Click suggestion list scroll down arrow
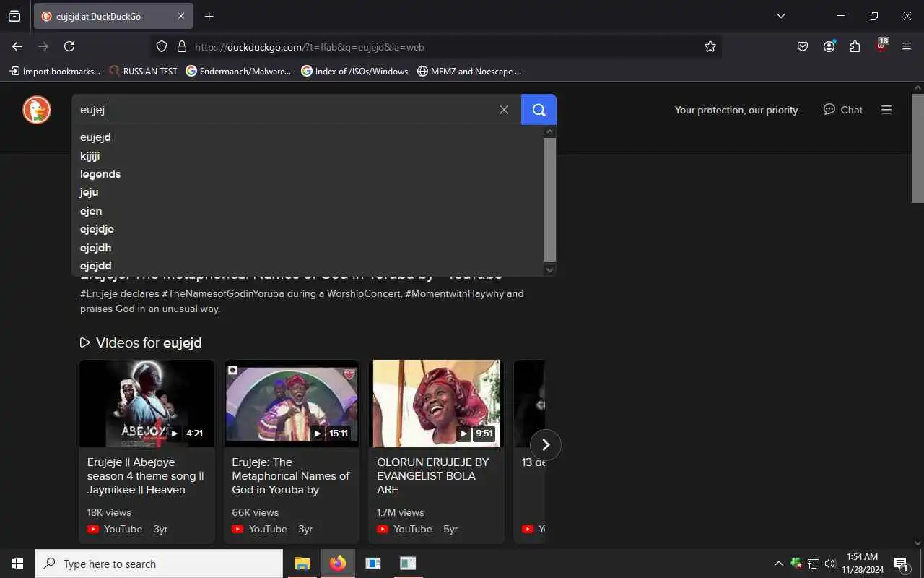Screen dimensions: 924x578 550,269
